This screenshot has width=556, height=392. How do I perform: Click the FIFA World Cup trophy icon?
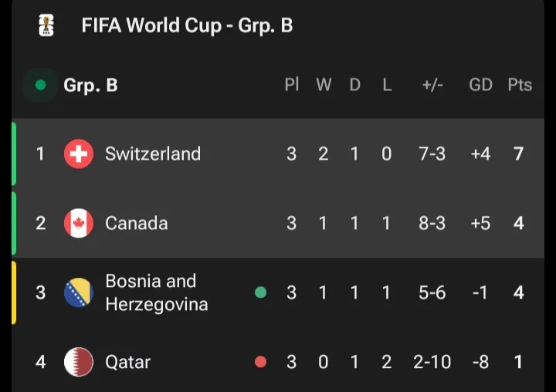click(46, 25)
